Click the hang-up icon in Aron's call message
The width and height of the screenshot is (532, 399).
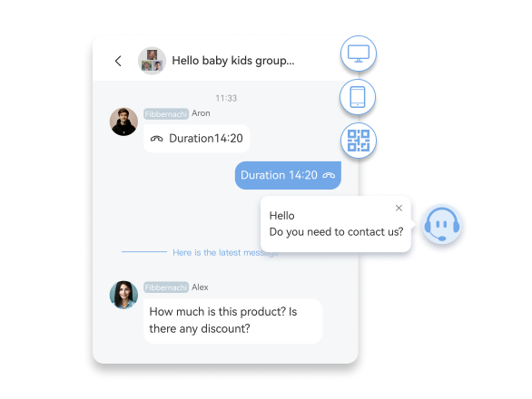coord(156,139)
